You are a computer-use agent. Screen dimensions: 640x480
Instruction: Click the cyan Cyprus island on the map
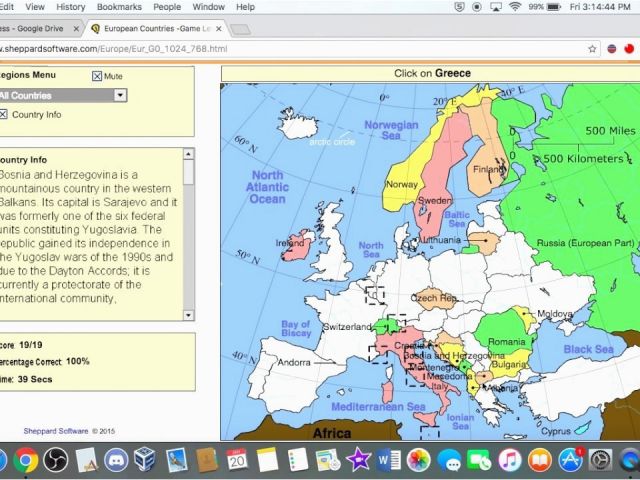click(x=583, y=427)
